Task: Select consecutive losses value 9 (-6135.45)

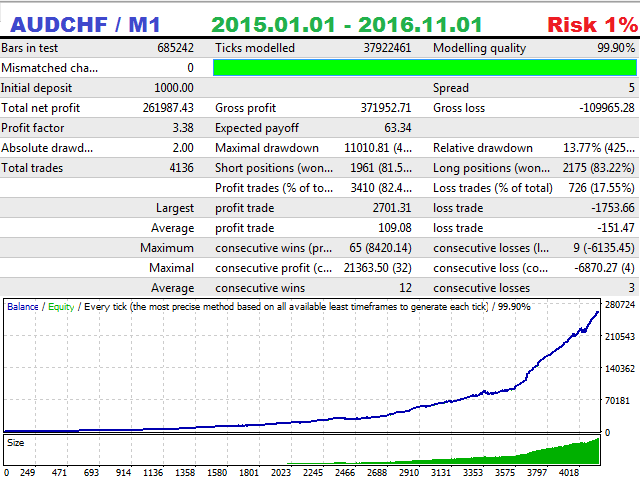Action: 604,248
